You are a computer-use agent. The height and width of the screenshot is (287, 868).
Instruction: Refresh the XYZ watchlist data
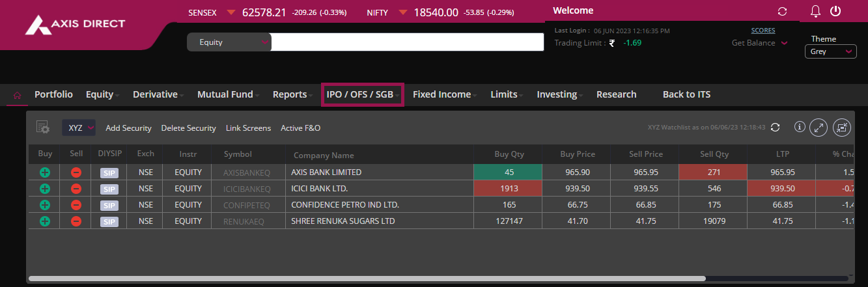point(775,128)
